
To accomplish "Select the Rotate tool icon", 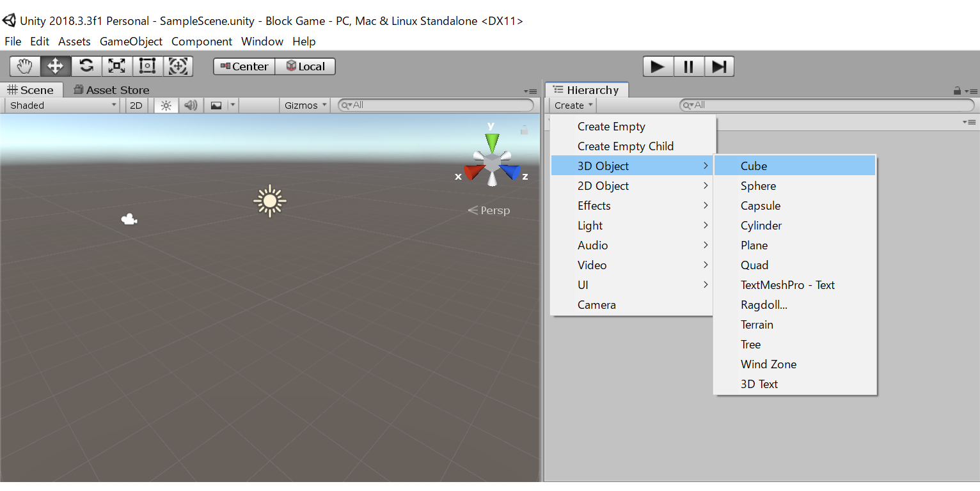I will (86, 66).
